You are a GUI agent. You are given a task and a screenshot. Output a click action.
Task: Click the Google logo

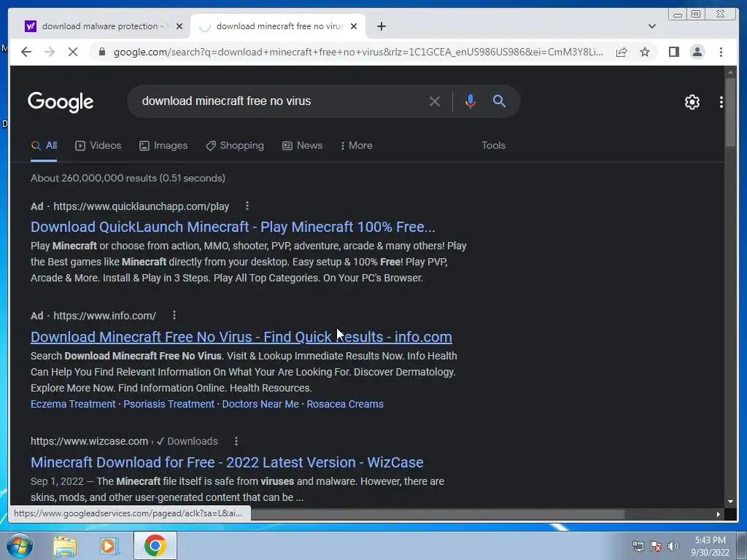click(61, 102)
